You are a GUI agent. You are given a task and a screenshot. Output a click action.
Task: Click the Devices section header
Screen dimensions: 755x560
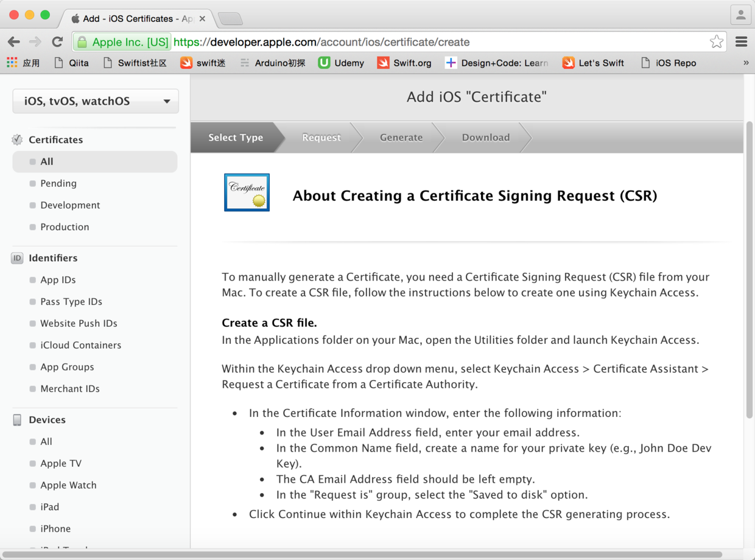pos(47,420)
